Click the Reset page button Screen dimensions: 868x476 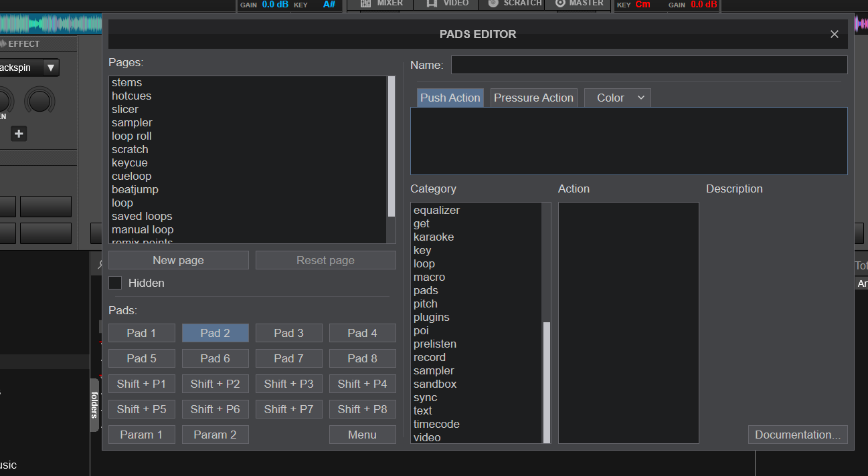coord(325,260)
